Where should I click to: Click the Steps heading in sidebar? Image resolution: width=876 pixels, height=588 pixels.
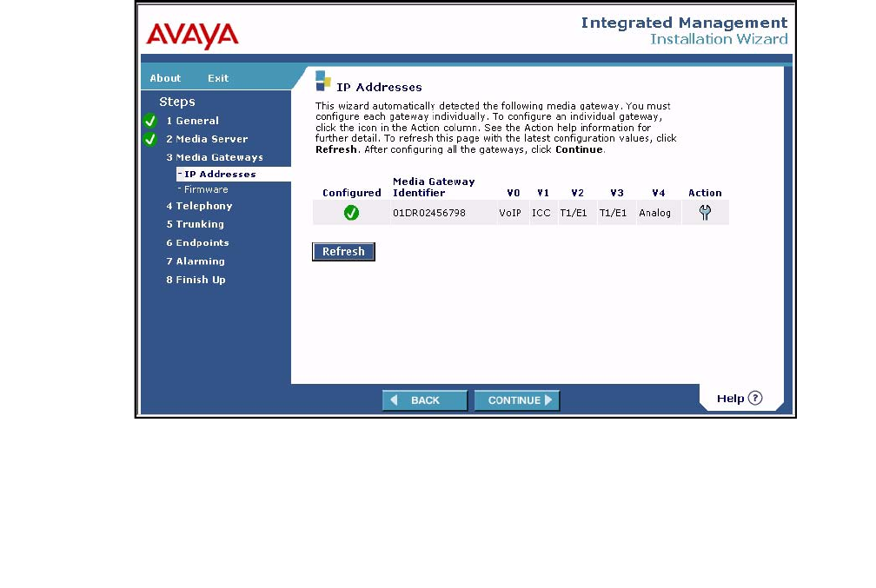point(177,102)
